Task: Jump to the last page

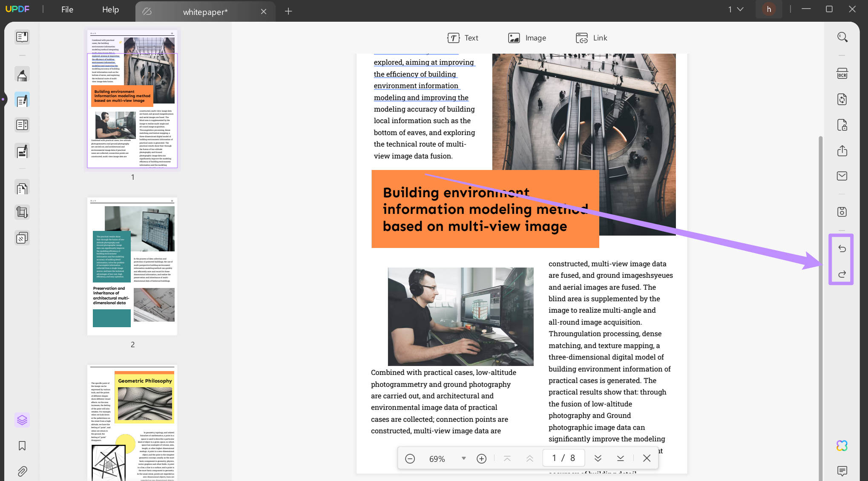Action: pyautogui.click(x=621, y=458)
